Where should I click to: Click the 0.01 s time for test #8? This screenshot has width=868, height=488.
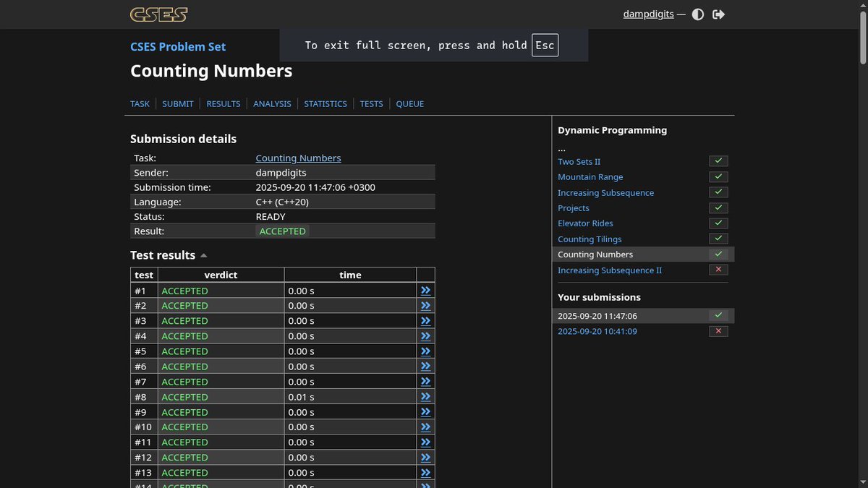tap(301, 397)
